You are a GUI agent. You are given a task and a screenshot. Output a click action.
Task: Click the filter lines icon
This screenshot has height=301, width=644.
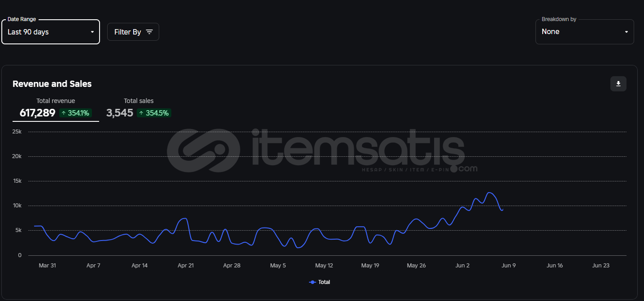click(149, 32)
